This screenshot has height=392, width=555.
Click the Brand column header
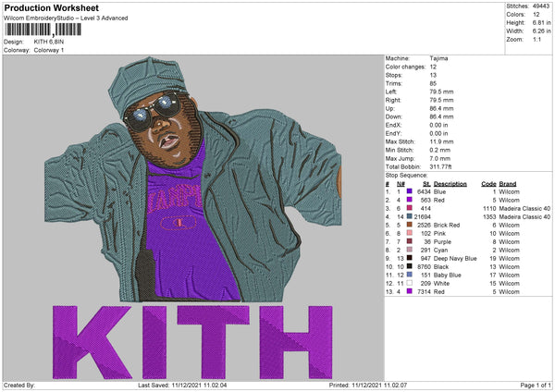(x=508, y=184)
